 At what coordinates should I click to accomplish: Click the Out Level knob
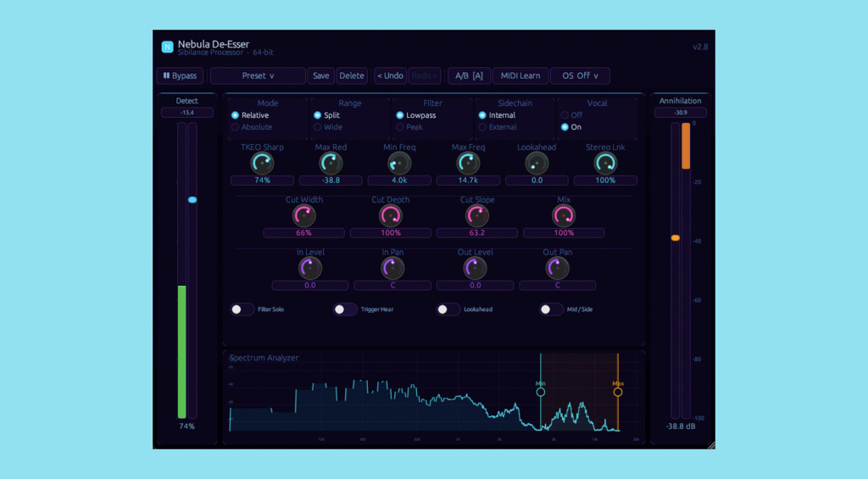coord(475,269)
